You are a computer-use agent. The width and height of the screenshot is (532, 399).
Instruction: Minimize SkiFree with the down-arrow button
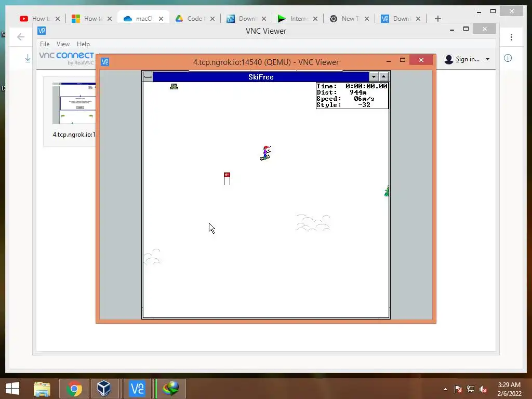pyautogui.click(x=374, y=77)
